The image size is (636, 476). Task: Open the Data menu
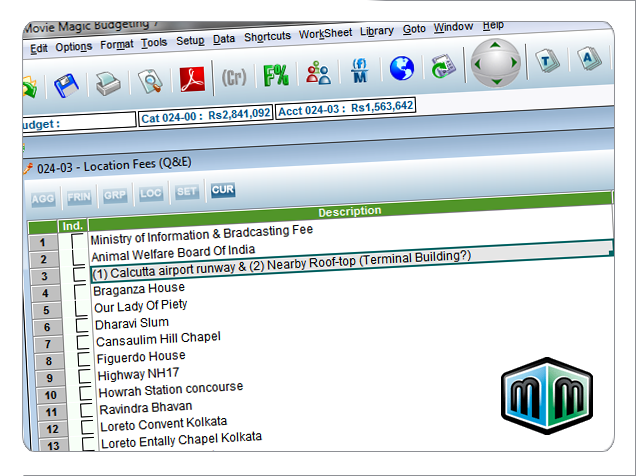point(224,39)
